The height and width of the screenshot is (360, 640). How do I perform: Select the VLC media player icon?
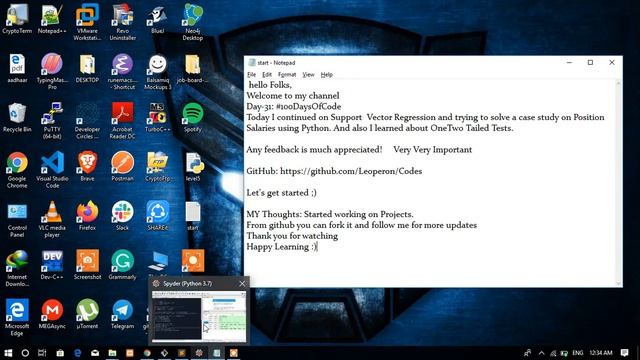pyautogui.click(x=52, y=219)
